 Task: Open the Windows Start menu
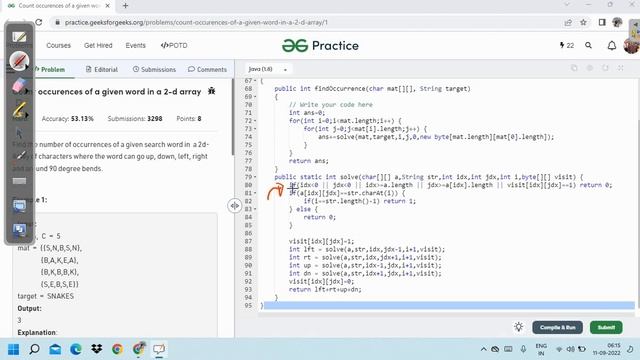(13, 349)
